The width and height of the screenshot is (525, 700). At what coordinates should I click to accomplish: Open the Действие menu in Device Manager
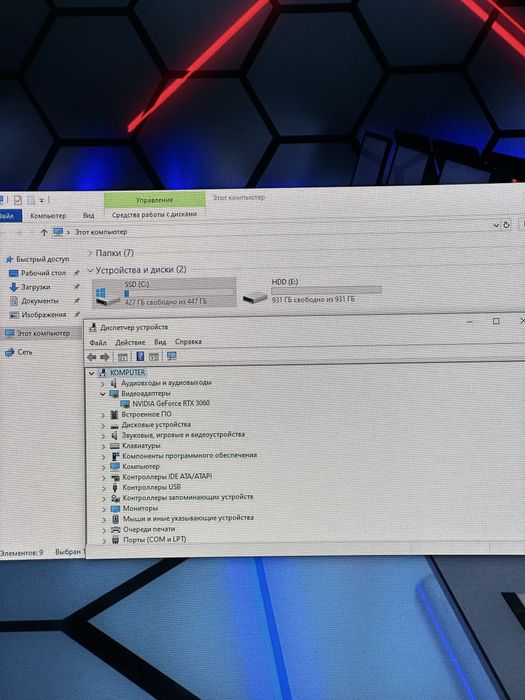click(x=130, y=342)
